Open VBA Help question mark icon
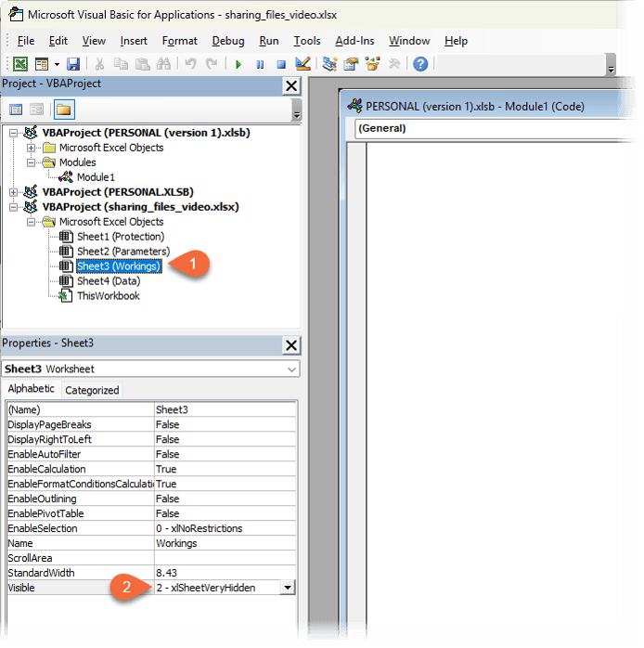Screen dimensions: 644x648 point(420,64)
